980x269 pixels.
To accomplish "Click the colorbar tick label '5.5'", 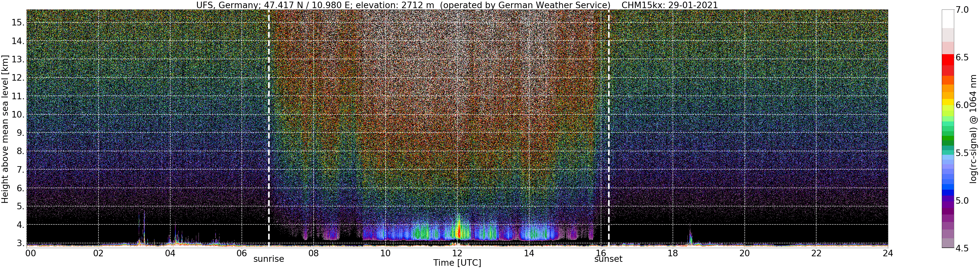I will coord(962,153).
